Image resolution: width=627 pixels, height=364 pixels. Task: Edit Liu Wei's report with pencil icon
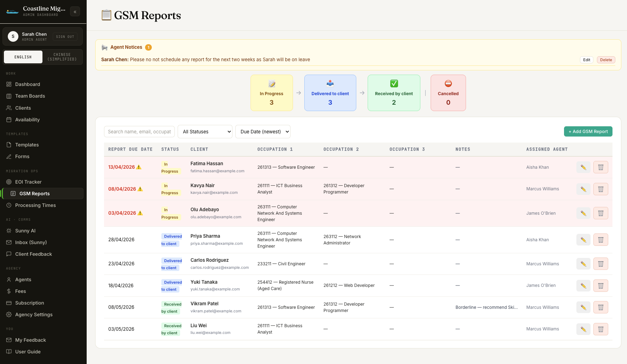click(583, 329)
